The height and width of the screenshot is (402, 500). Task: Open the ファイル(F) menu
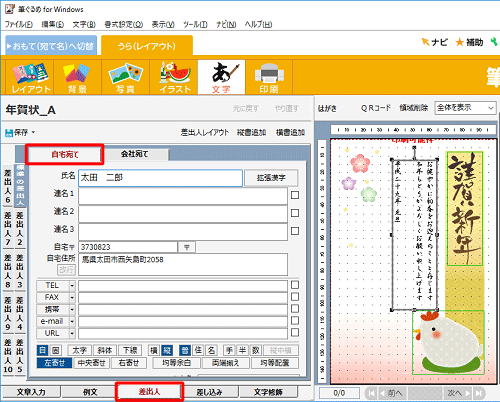click(x=19, y=24)
